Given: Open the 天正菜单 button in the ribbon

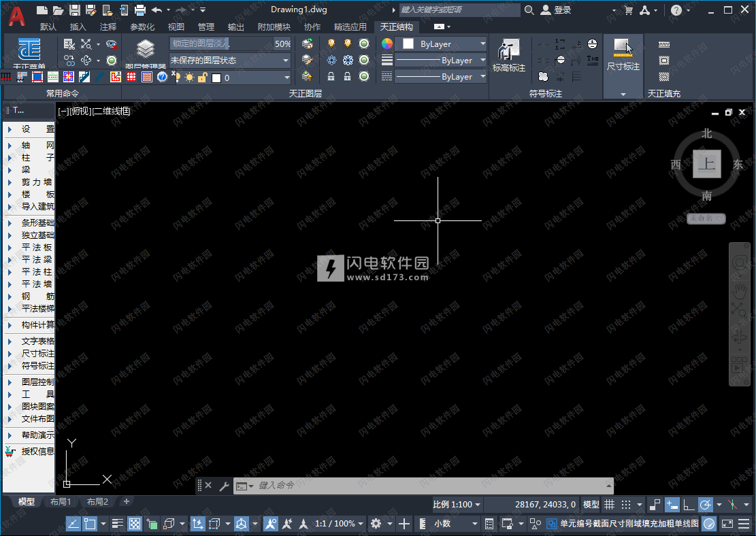Looking at the screenshot, I should pyautogui.click(x=29, y=53).
